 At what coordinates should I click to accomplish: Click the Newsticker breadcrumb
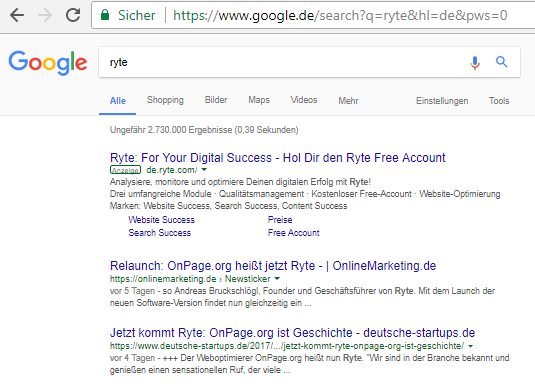[247, 279]
